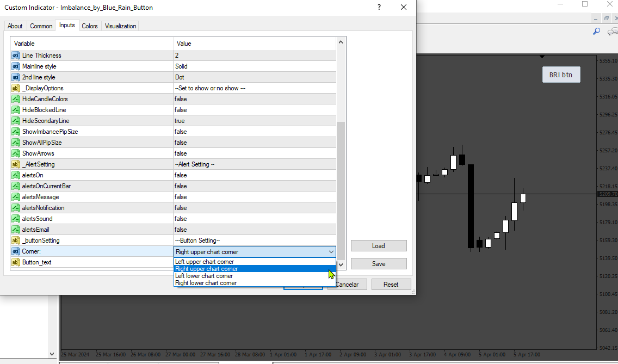Click the dialog help question mark

(x=379, y=7)
